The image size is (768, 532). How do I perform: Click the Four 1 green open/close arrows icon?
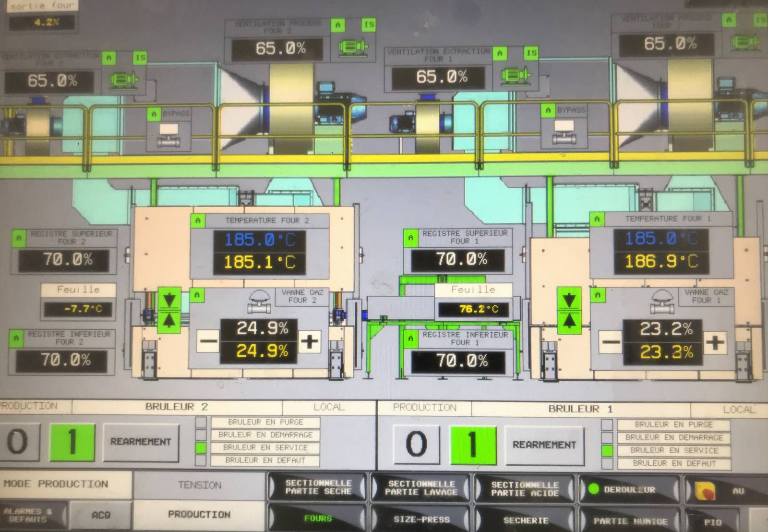[x=569, y=310]
